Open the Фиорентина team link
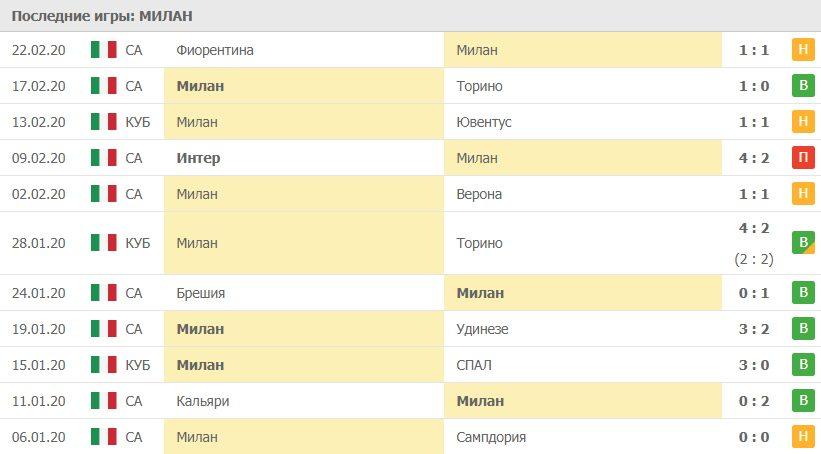Viewport: 821px width, 454px height. coord(214,50)
